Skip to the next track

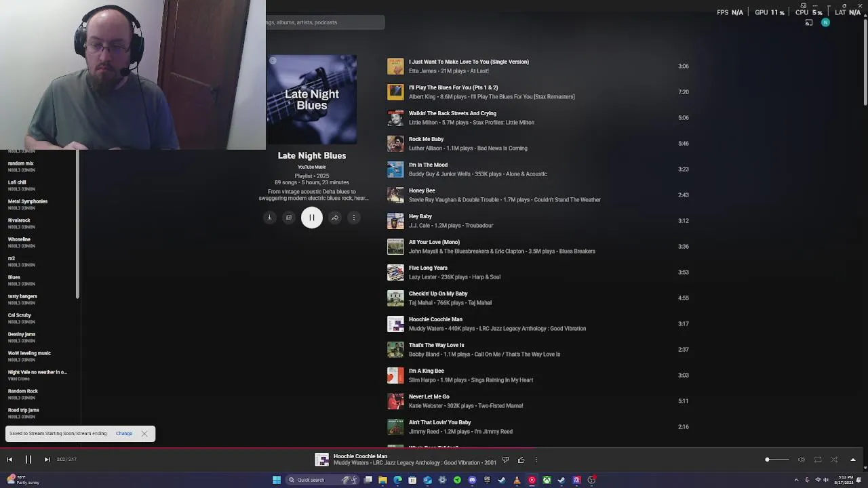pos(47,460)
